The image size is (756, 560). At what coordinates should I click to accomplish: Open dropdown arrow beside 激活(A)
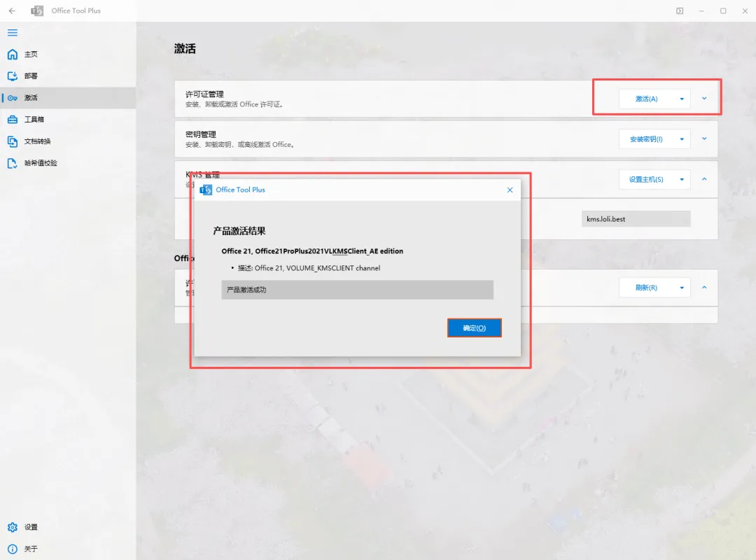click(682, 99)
